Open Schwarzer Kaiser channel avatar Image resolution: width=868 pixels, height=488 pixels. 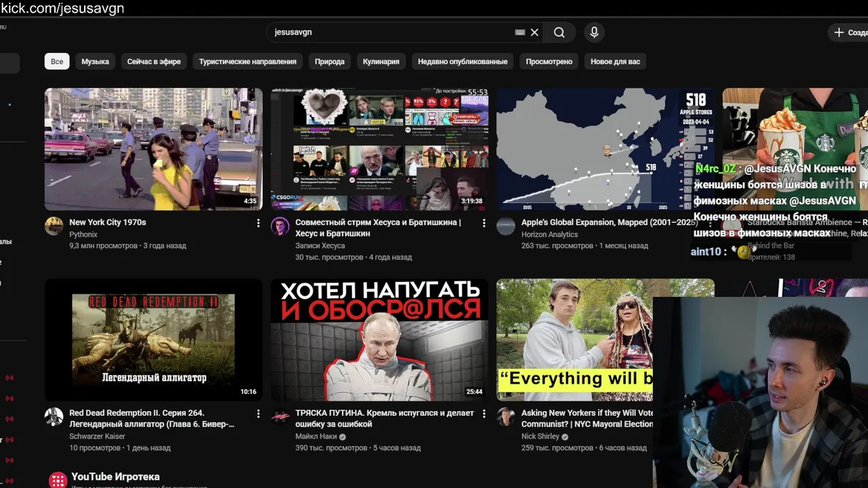(x=54, y=417)
